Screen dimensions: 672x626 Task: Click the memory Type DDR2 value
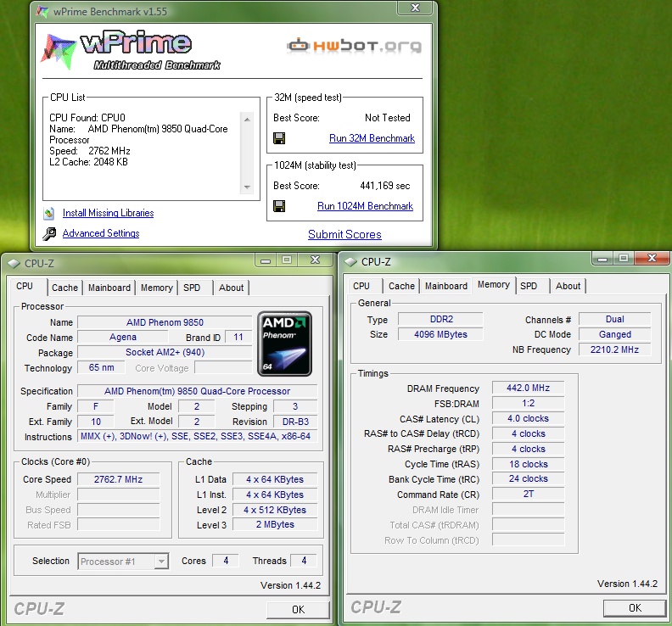point(440,319)
